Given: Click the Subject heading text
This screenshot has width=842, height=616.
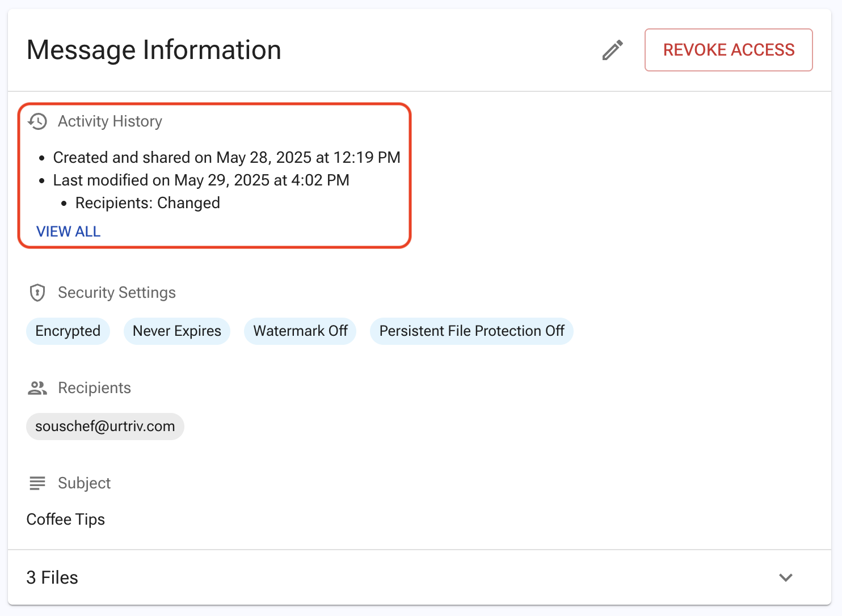Looking at the screenshot, I should pyautogui.click(x=84, y=483).
